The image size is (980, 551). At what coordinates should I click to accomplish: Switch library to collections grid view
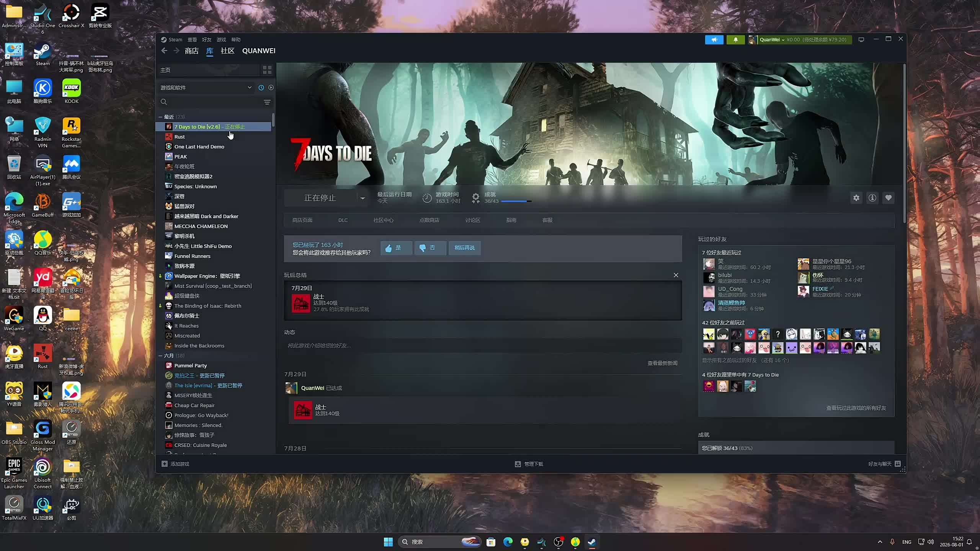coord(267,70)
